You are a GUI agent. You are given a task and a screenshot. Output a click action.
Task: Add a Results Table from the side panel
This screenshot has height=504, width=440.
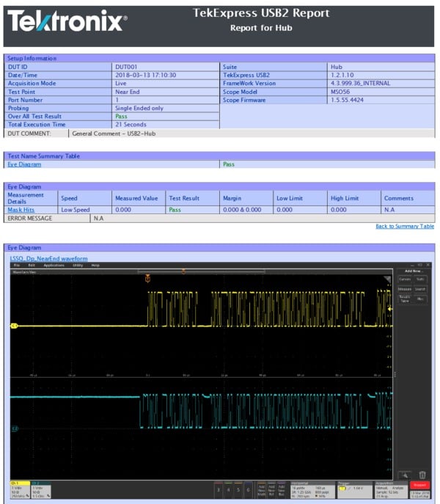click(x=405, y=299)
